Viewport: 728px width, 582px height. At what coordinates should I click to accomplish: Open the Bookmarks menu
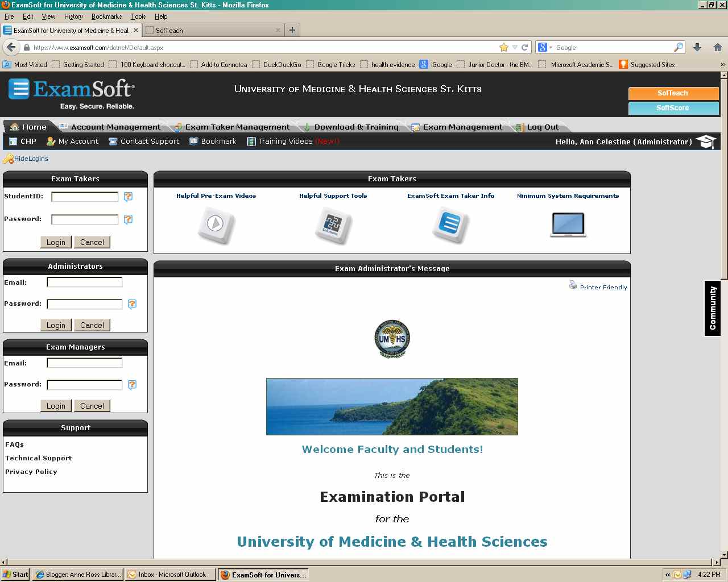click(x=107, y=16)
